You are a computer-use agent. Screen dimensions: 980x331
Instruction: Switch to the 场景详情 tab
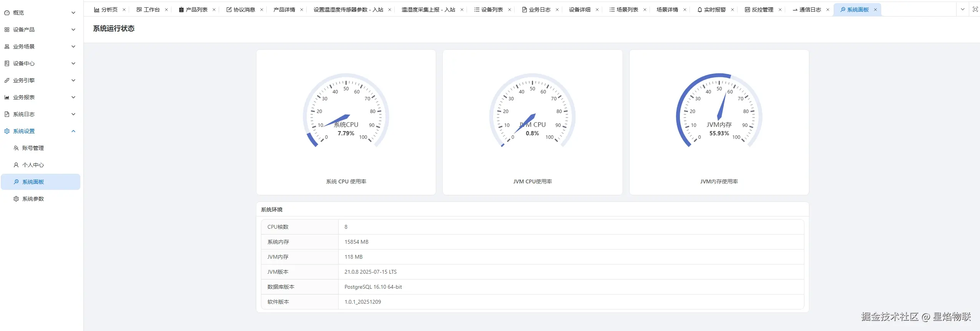pos(667,10)
